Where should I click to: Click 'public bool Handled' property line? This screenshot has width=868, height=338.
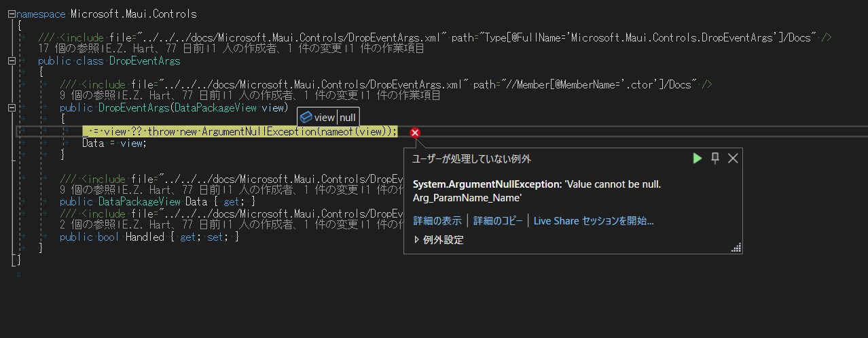[149, 237]
